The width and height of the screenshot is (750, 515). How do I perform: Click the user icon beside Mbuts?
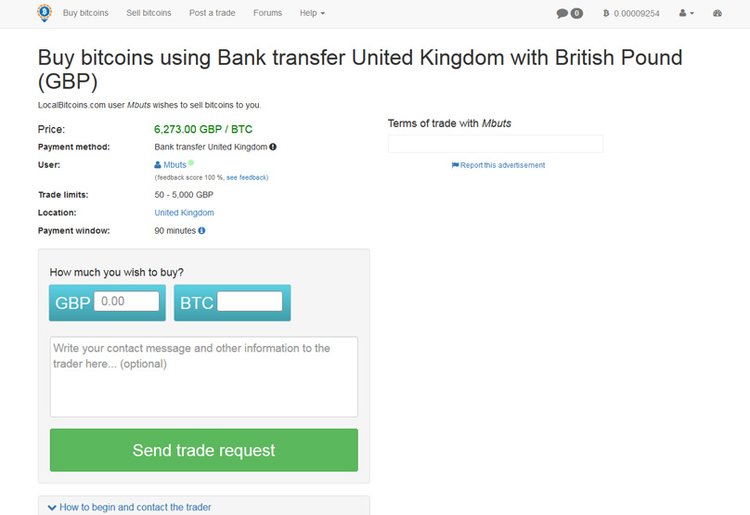tap(158, 164)
